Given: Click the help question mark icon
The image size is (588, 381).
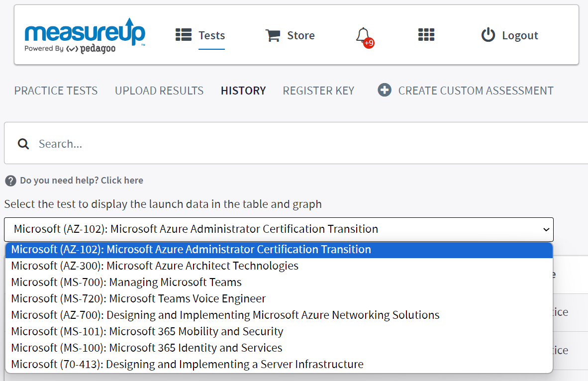Looking at the screenshot, I should pos(10,181).
